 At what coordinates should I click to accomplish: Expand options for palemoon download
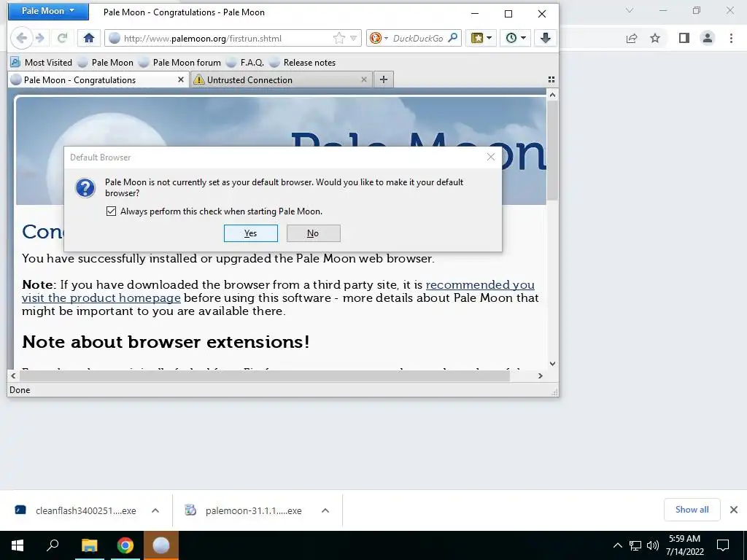click(325, 510)
